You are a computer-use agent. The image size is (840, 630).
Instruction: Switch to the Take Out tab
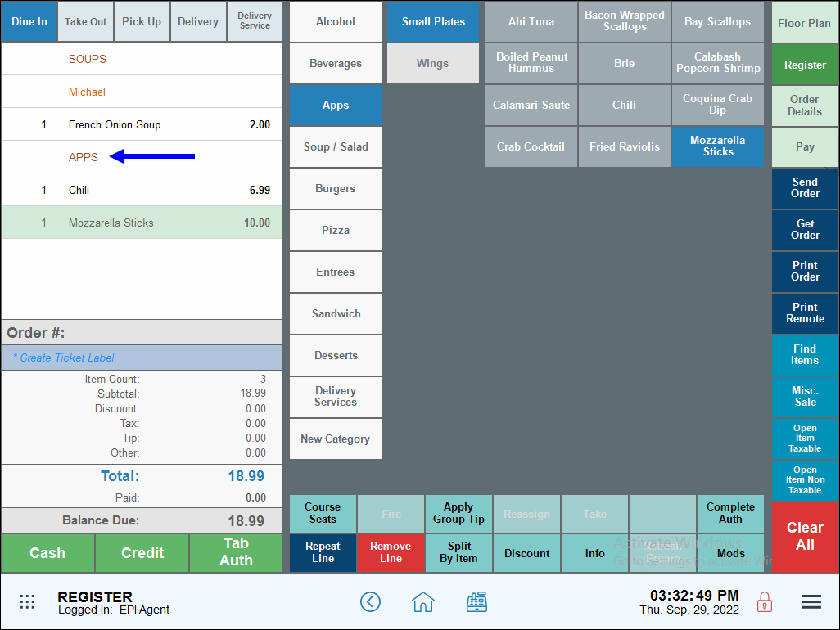(x=86, y=21)
